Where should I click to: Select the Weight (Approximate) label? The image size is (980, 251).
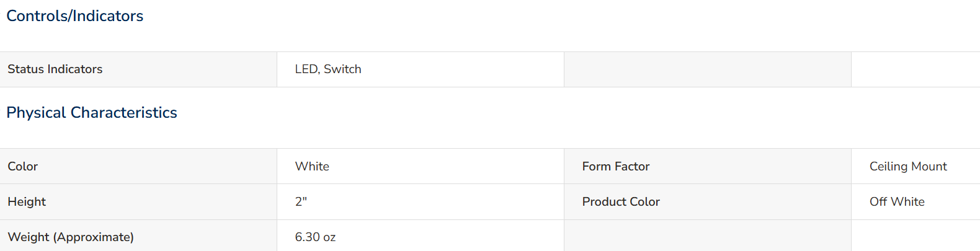[x=71, y=237]
